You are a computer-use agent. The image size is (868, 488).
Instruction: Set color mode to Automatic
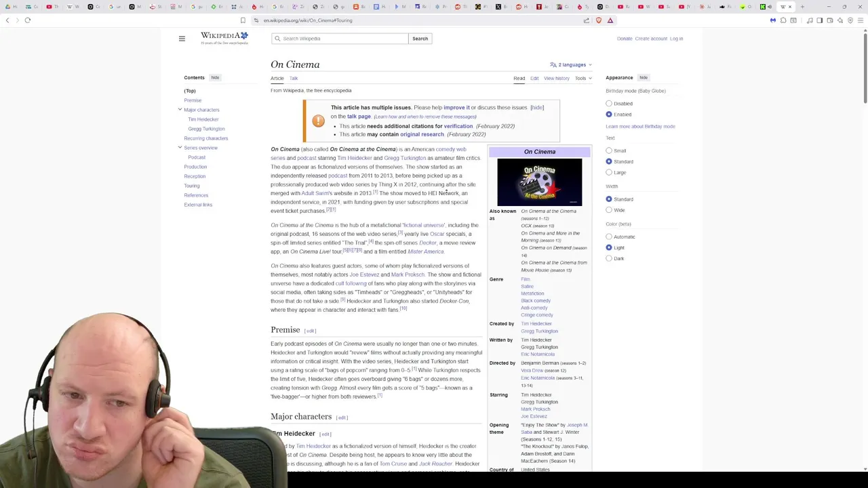(x=609, y=237)
